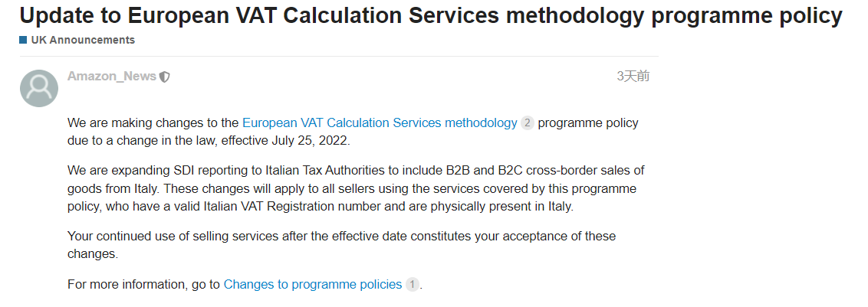Click the topic title heading
The image size is (868, 307).
click(x=431, y=15)
